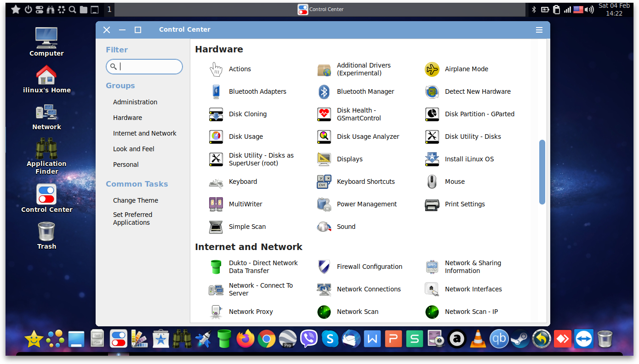The height and width of the screenshot is (364, 639).
Task: Open Trash desktop icon
Action: pyautogui.click(x=46, y=235)
